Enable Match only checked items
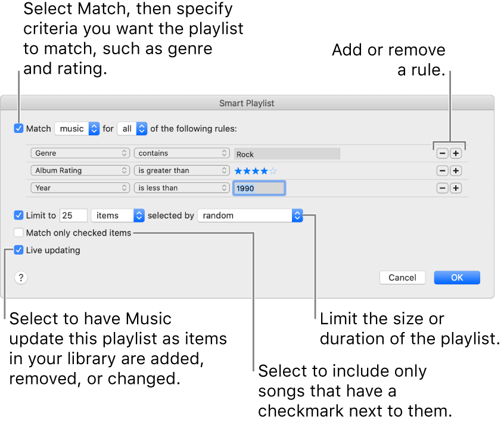504x425 pixels. coord(18,233)
